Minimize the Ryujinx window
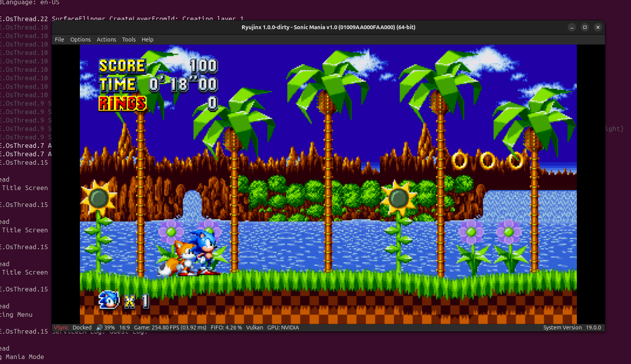631x364 pixels. (572, 27)
